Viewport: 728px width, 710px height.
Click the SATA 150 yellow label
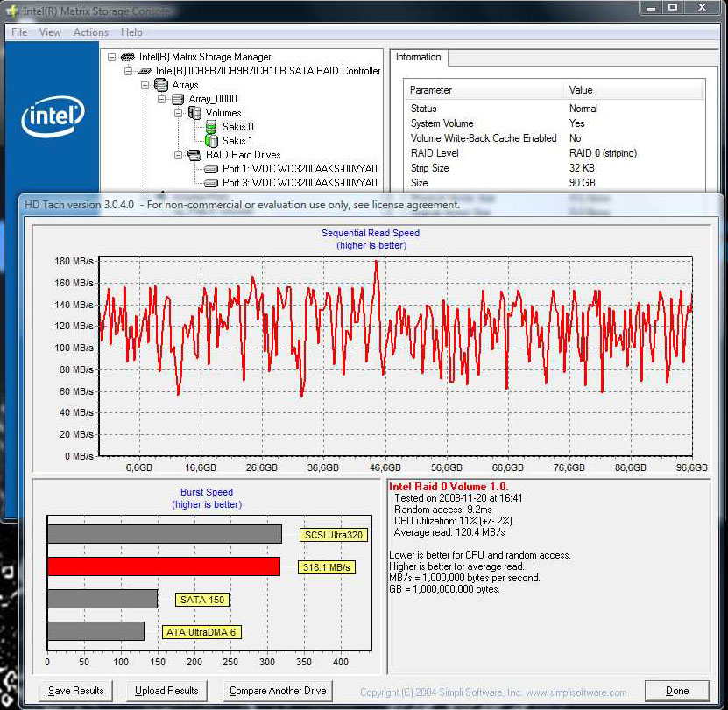202,600
